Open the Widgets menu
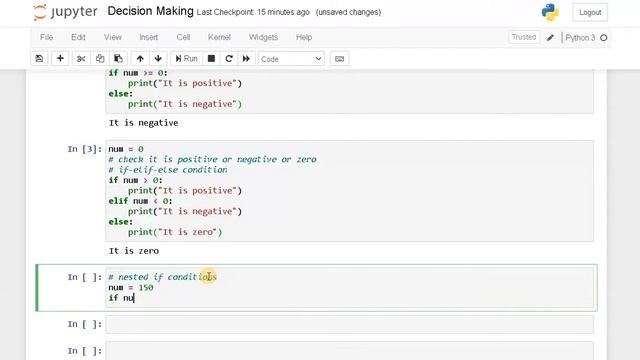Screen dimensions: 640x360 tap(263, 37)
